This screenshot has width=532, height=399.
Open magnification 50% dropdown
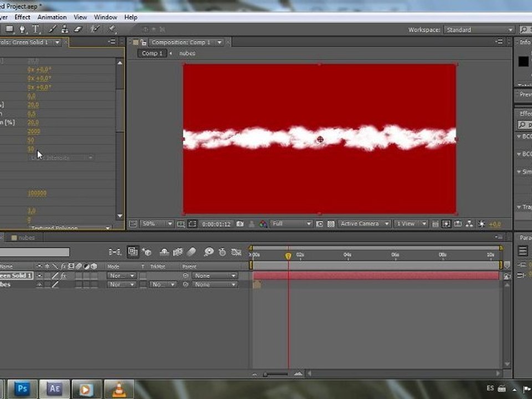coord(156,224)
